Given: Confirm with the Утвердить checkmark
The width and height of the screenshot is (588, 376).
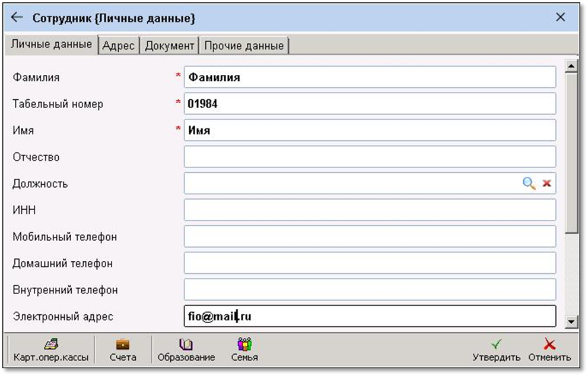Looking at the screenshot, I should 496,350.
